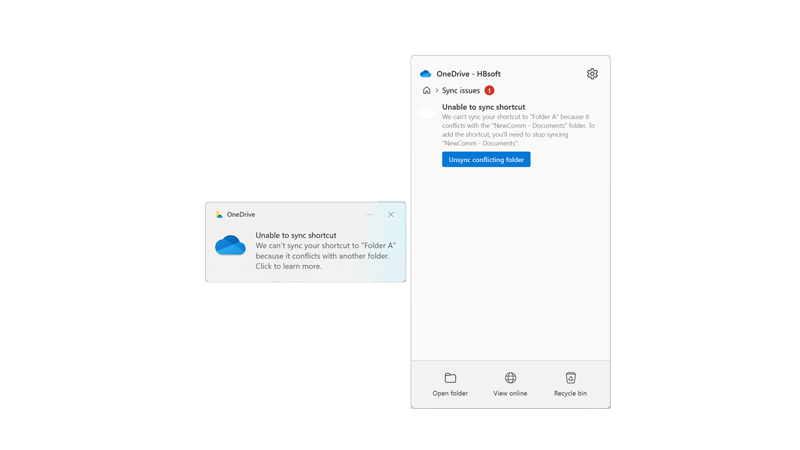Viewport: 800px width, 450px height.
Task: Select the Sync issues breadcrumb
Action: pyautogui.click(x=461, y=90)
